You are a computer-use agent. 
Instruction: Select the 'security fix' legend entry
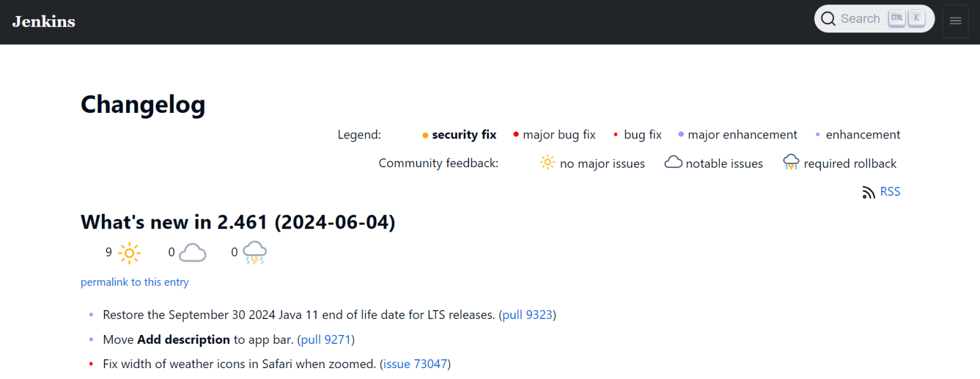(x=464, y=135)
